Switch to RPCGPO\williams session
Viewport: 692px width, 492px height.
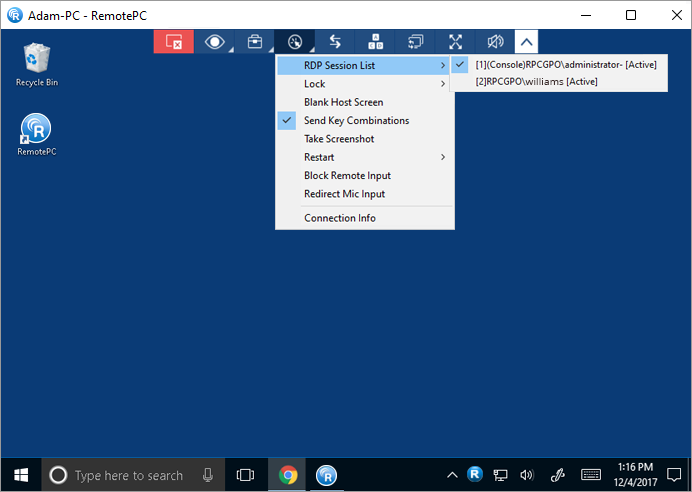click(536, 82)
